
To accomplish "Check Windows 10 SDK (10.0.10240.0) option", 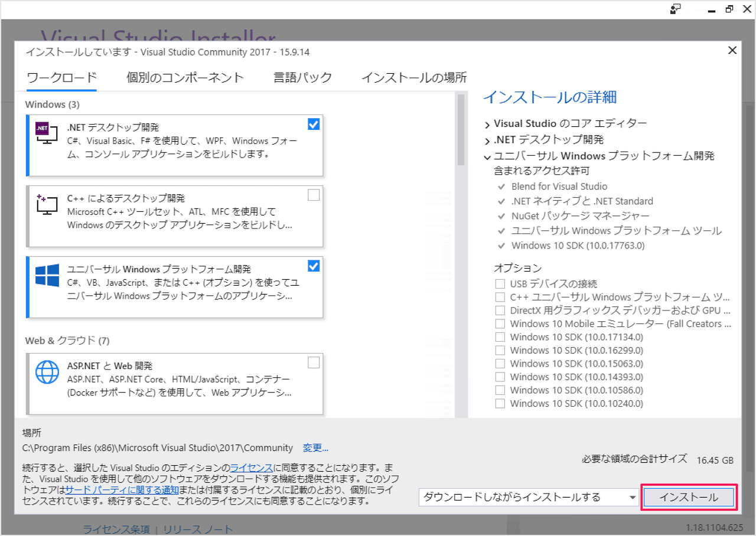I will [x=500, y=404].
